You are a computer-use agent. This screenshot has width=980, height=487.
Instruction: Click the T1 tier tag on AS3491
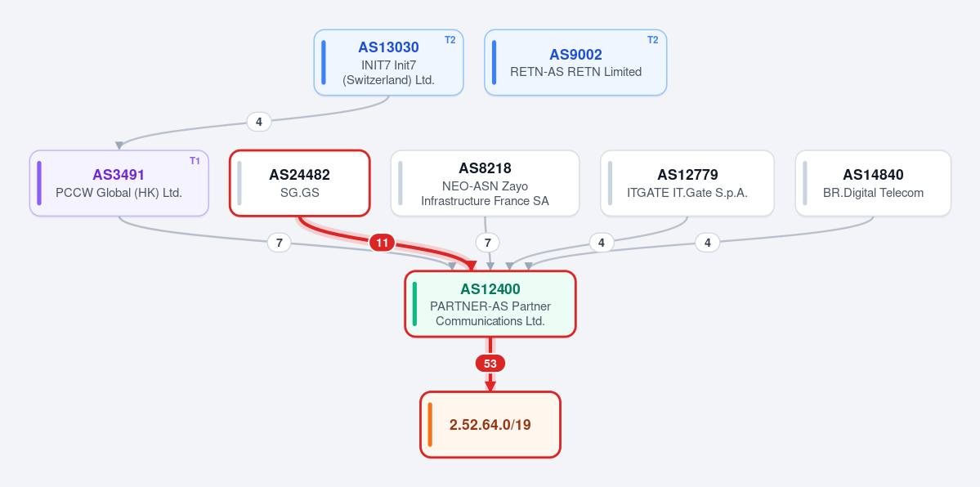coord(195,161)
